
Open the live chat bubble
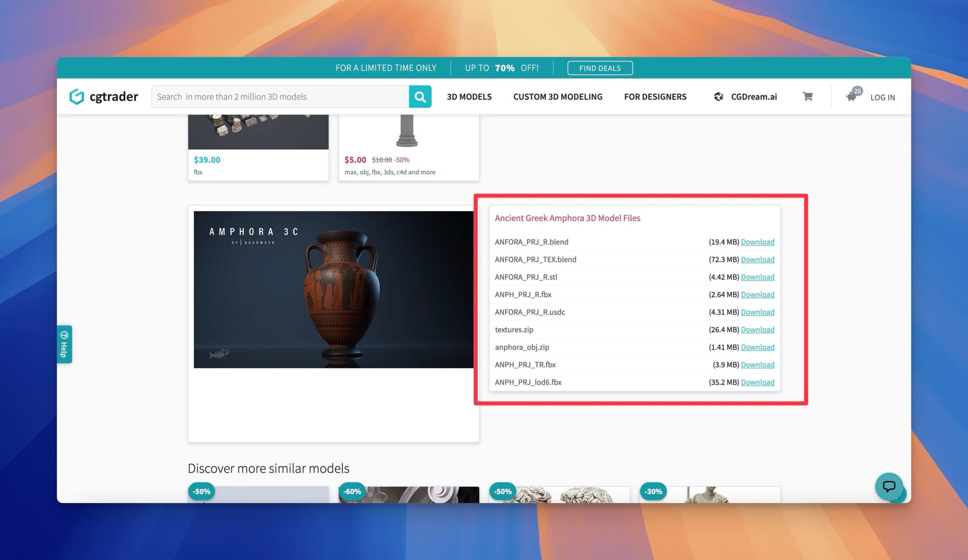(x=889, y=486)
